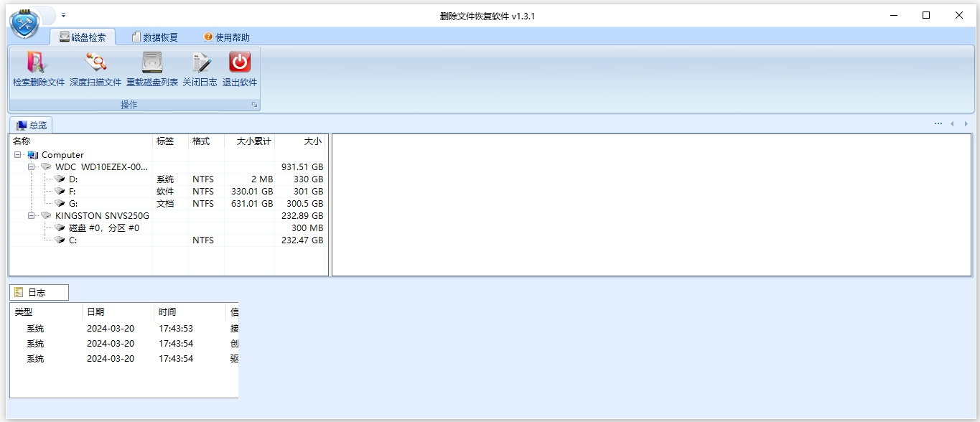Select log entry at 17:43:53
The width and height of the screenshot is (980, 422).
[124, 329]
